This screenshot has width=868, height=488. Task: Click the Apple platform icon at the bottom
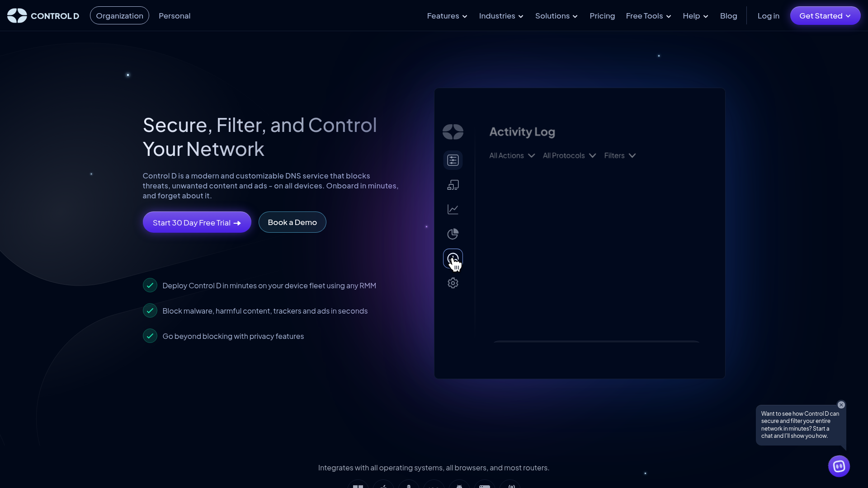click(383, 486)
